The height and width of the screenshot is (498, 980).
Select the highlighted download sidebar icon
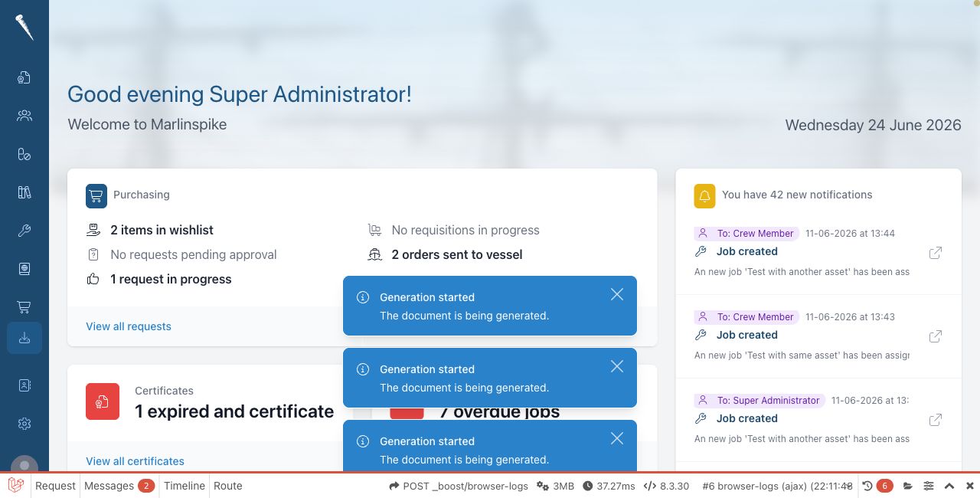pos(24,338)
